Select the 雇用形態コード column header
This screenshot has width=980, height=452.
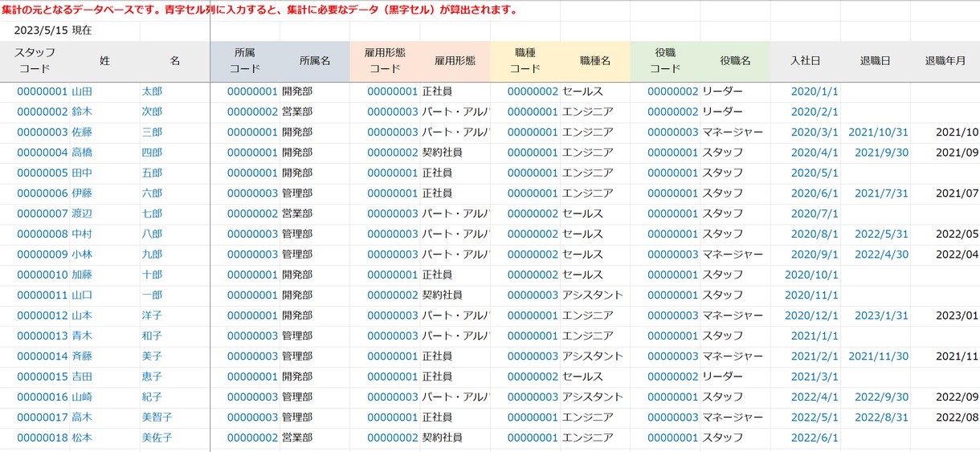(x=385, y=61)
